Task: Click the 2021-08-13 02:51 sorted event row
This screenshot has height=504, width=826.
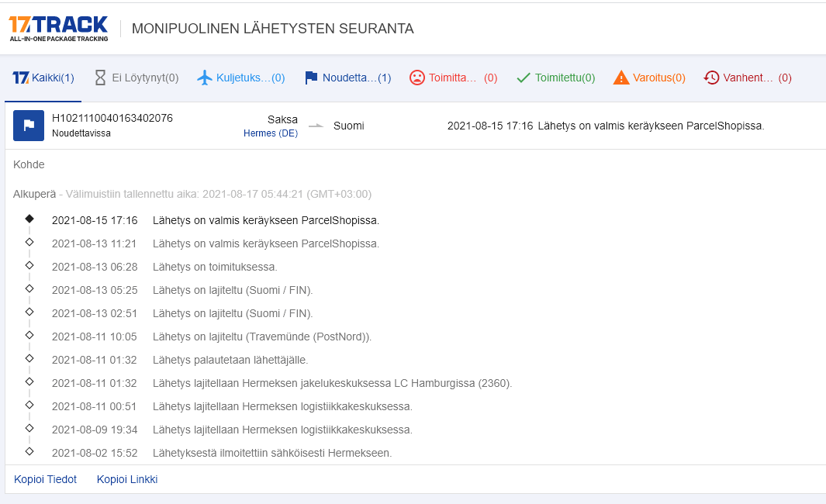Action: (x=182, y=313)
